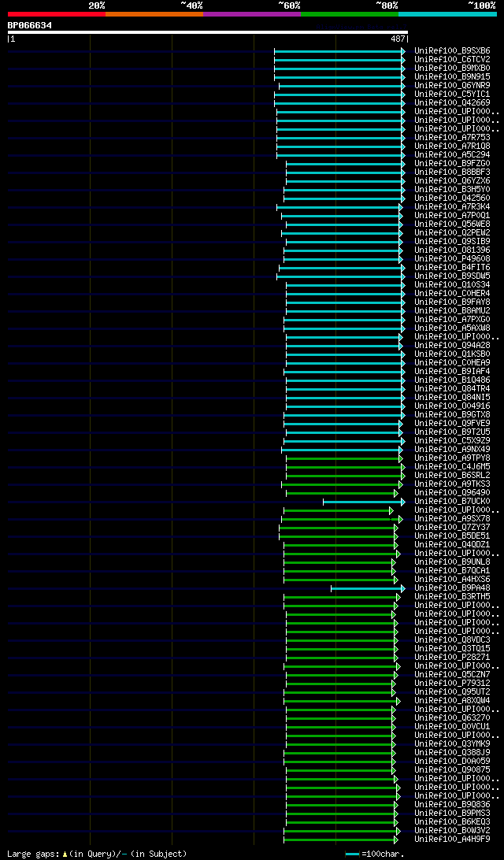The height and width of the screenshot is (860, 504).
Task: Select the UniRef100_B8BBF3 label
Action: click(453, 172)
